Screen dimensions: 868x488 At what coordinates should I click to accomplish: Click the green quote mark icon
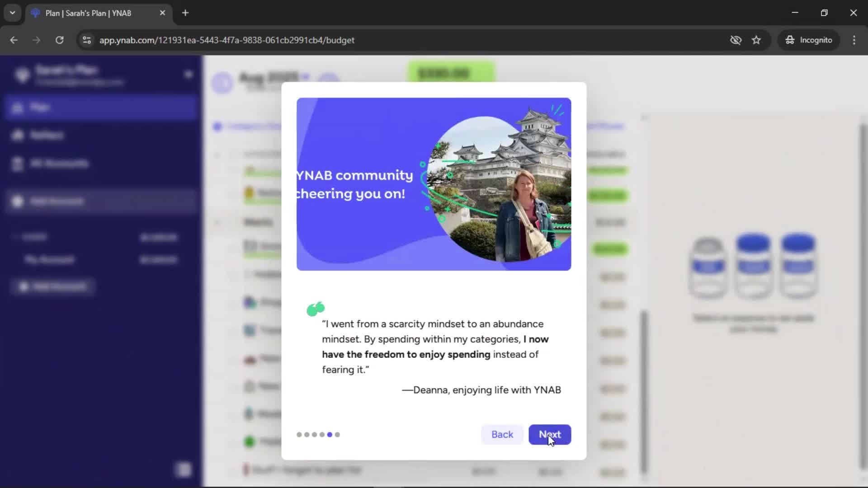point(316,309)
